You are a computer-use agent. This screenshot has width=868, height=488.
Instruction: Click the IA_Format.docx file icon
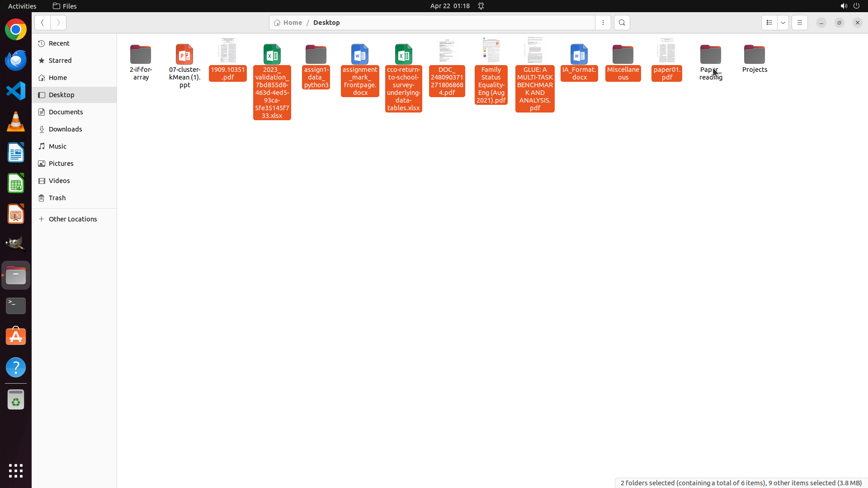point(579,55)
